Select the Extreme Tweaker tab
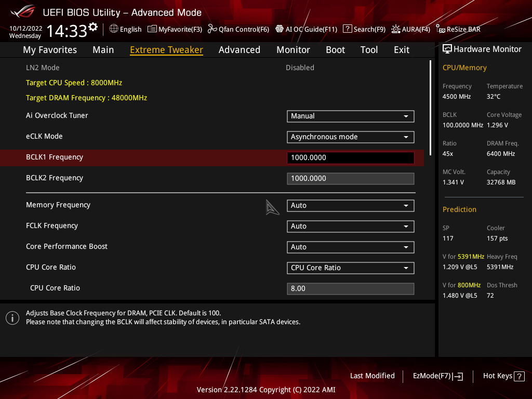 tap(166, 50)
